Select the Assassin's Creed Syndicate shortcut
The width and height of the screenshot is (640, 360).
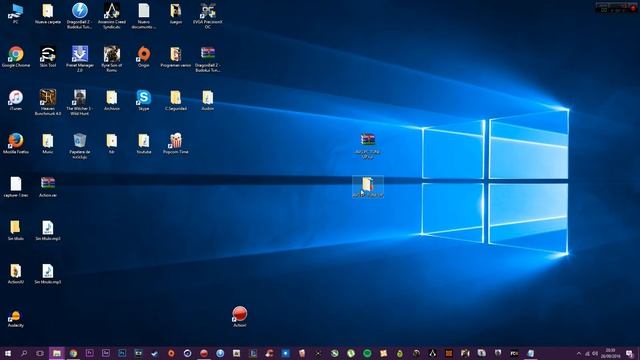pos(111,16)
